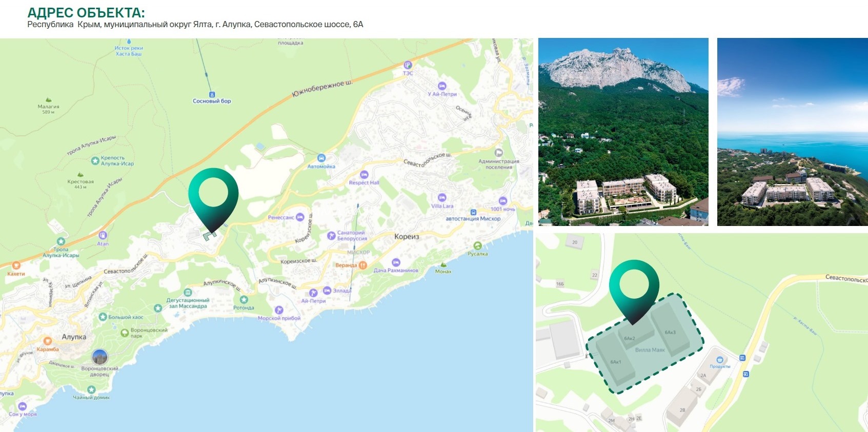Viewport: 868px width, 432px height.
Task: Click the автостанция Мисхор bus station icon
Action: 473,212
